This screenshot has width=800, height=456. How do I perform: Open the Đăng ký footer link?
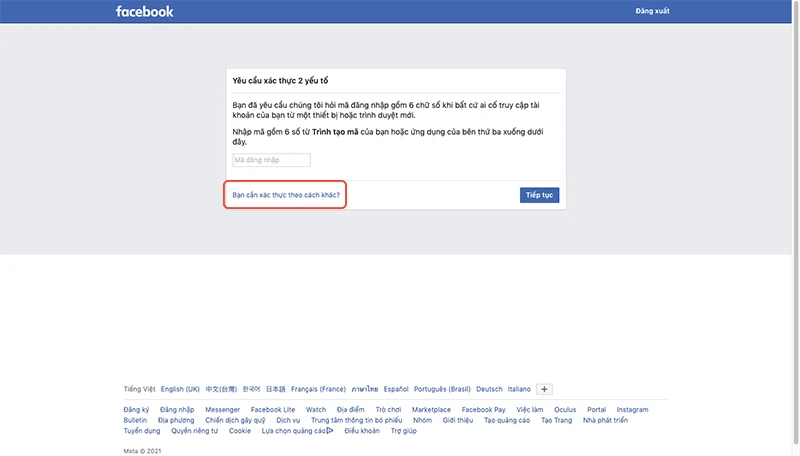click(136, 410)
